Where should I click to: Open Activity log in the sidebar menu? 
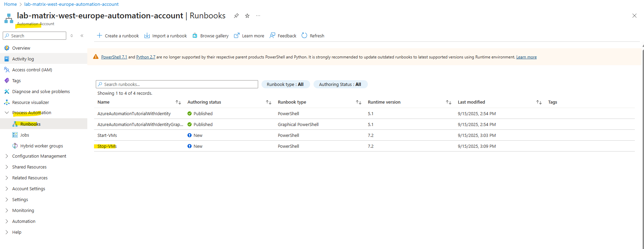[23, 59]
